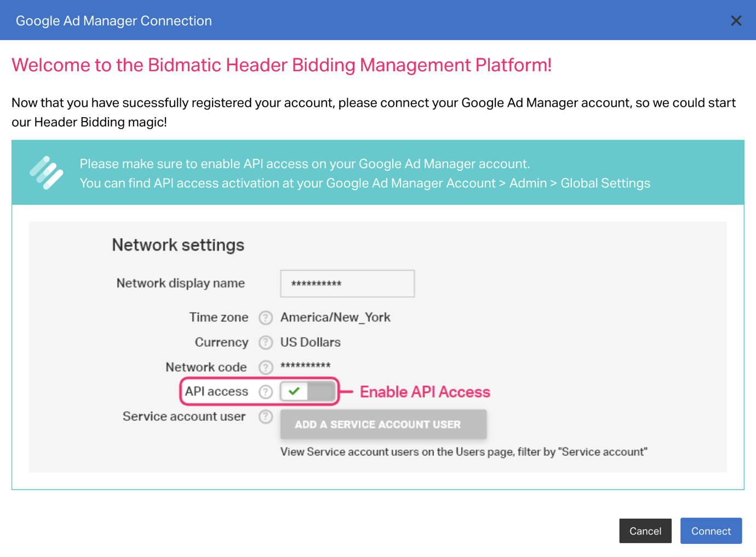
Task: Click the America/New_York time zone value
Action: click(335, 318)
